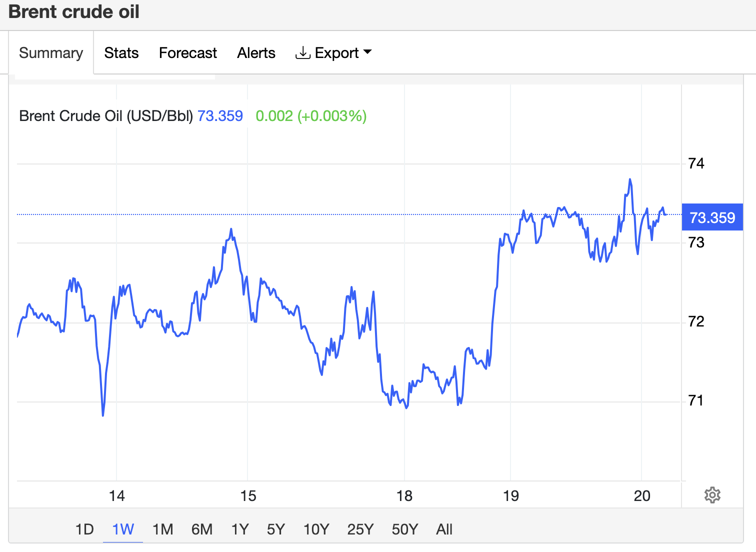Screen dimensions: 756x552
Task: Select the 1W time range
Action: pos(123,529)
